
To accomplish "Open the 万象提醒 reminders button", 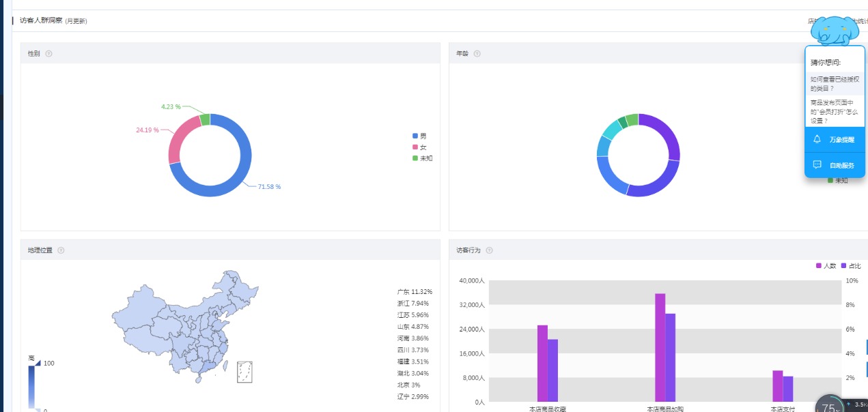I will (835, 139).
